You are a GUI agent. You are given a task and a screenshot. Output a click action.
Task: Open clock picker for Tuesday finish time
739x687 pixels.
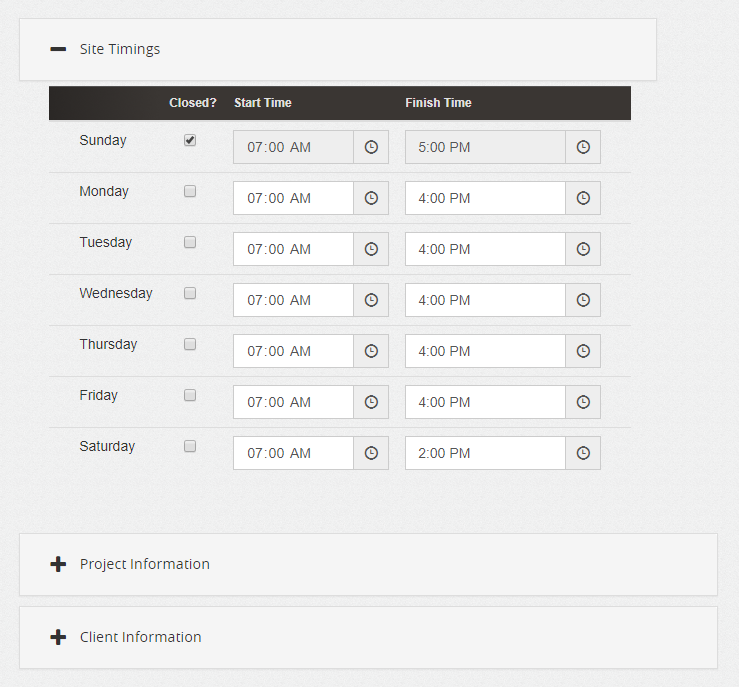click(x=583, y=249)
